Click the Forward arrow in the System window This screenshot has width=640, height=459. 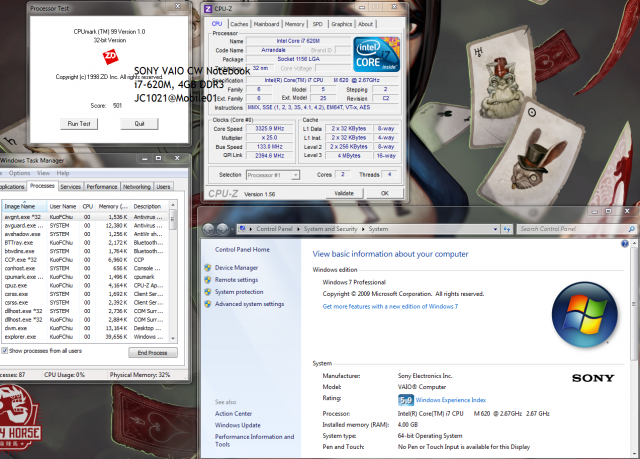(x=222, y=229)
